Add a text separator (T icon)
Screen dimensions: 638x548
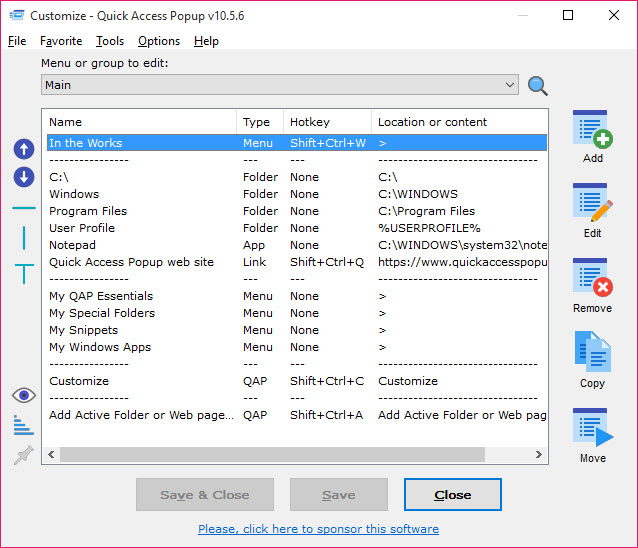pos(24,273)
